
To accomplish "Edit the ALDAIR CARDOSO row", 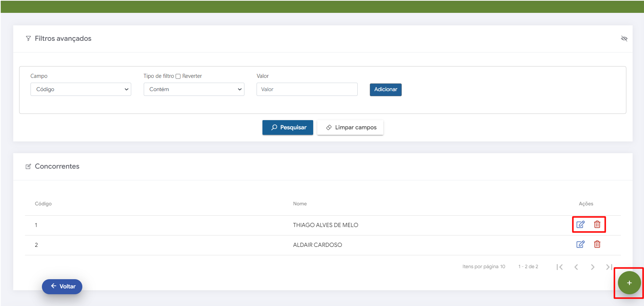I will (x=580, y=244).
